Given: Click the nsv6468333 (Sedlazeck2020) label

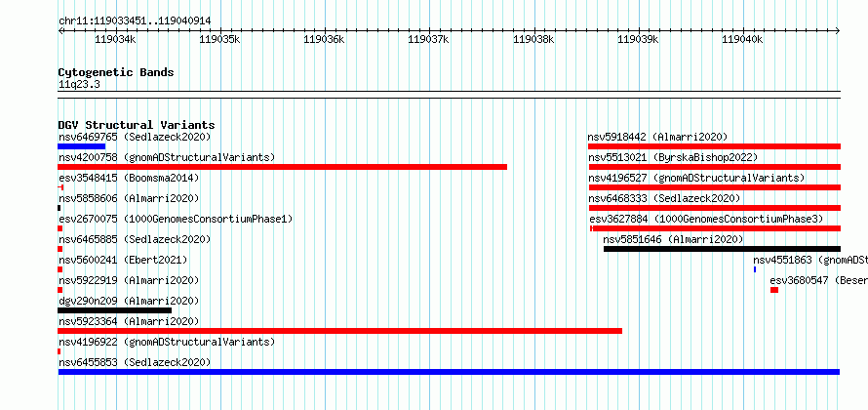Looking at the screenshot, I should pyautogui.click(x=664, y=198).
